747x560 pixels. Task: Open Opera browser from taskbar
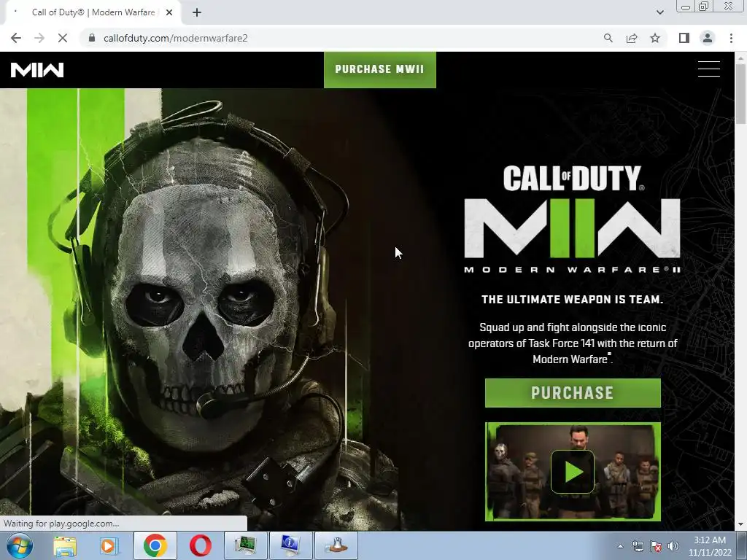point(201,545)
